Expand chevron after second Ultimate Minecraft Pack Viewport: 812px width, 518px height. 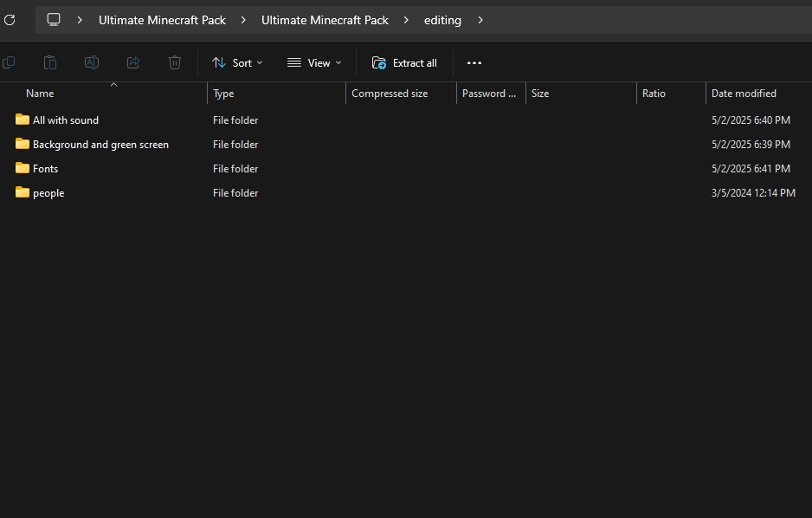coord(406,20)
